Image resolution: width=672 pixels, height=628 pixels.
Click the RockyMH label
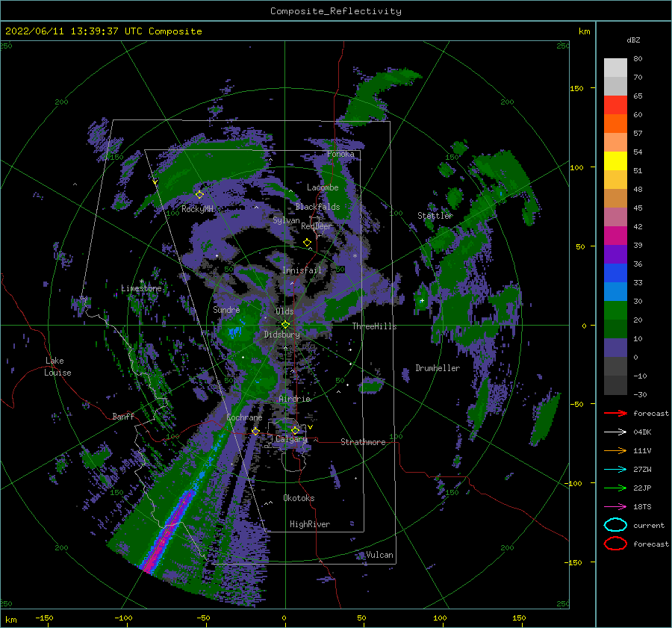click(198, 209)
